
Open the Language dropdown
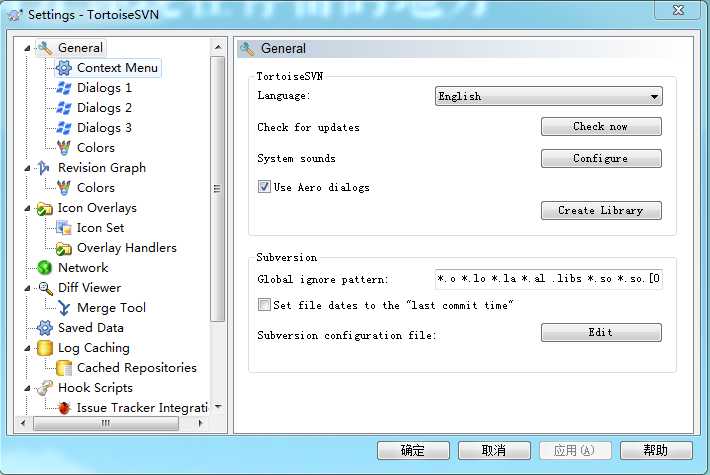coord(548,96)
